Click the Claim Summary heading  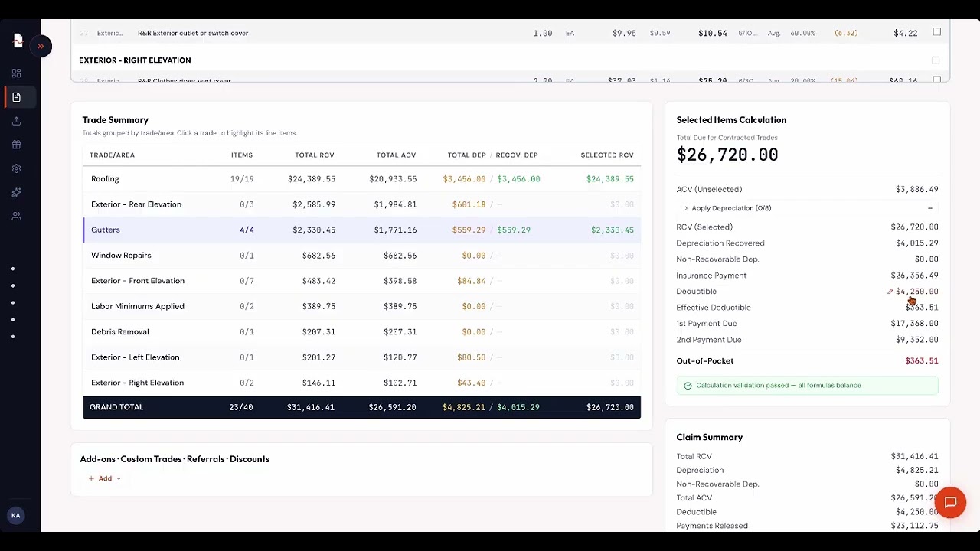pyautogui.click(x=710, y=438)
